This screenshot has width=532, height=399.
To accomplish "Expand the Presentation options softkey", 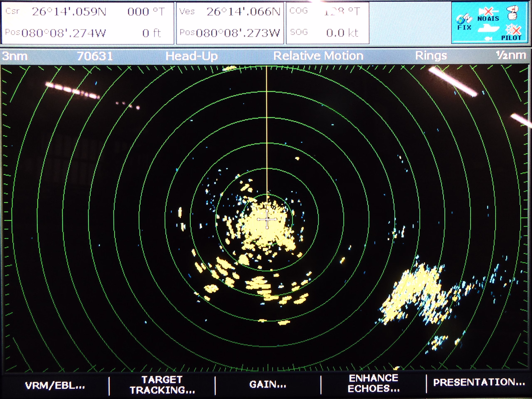I will click(x=479, y=382).
